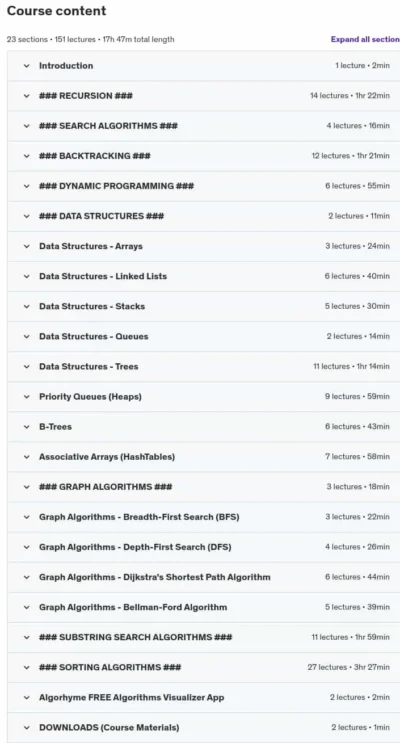
Task: Expand the BACKTRACKING section arrow
Action: coord(27,156)
